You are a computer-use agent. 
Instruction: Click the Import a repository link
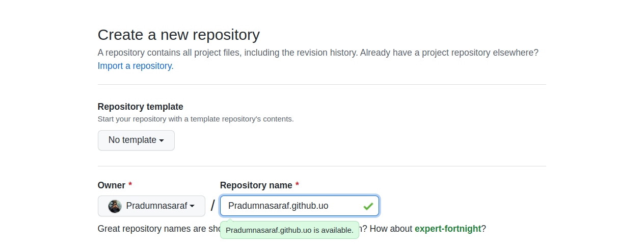coord(135,66)
